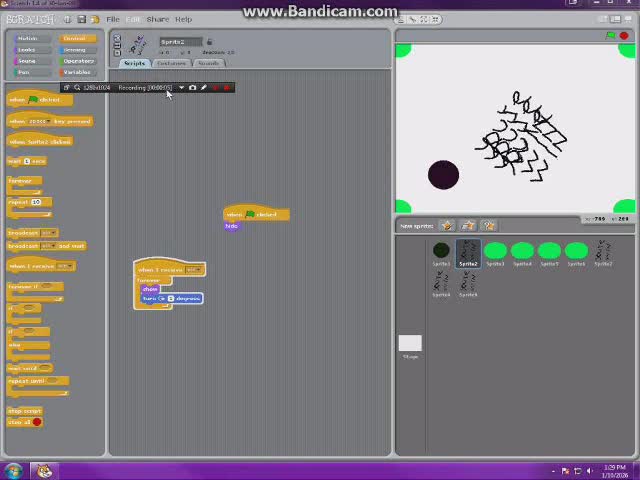Click the Windows Start orb
The height and width of the screenshot is (480, 640).
(13, 471)
